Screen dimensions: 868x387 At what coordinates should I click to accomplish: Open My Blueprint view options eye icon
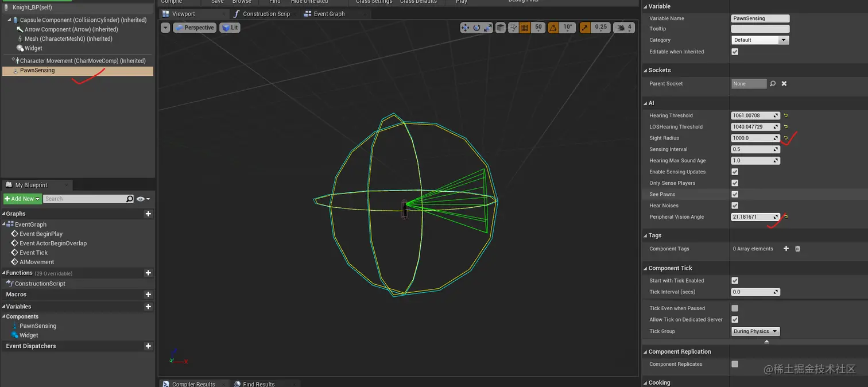point(144,199)
